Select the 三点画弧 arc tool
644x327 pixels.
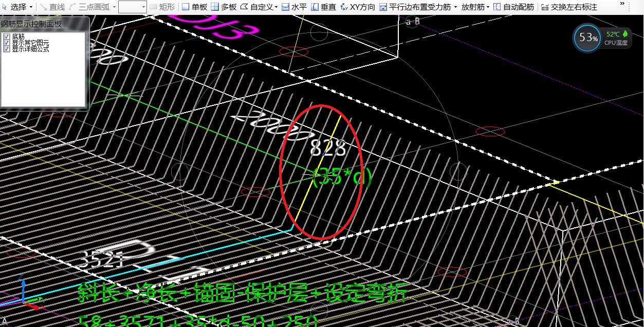(90, 7)
